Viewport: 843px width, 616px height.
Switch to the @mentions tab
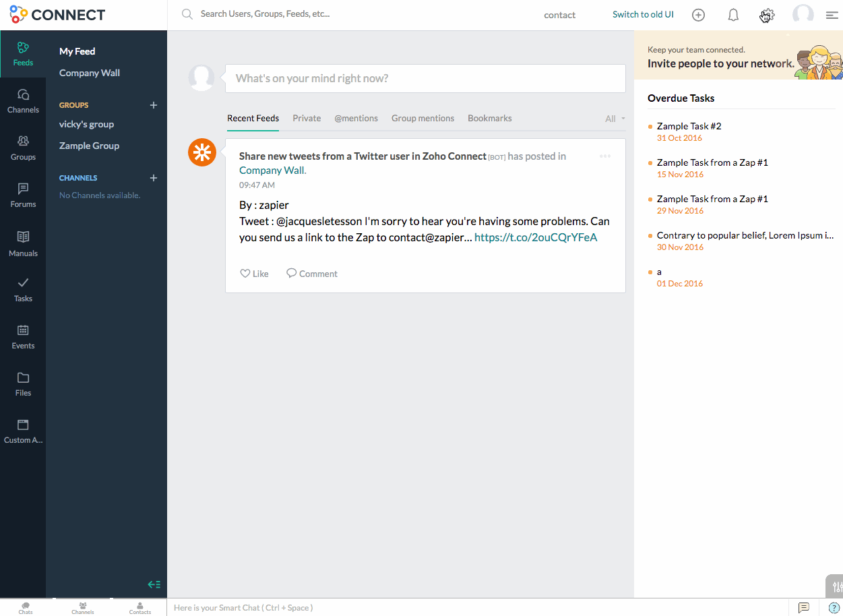point(356,119)
